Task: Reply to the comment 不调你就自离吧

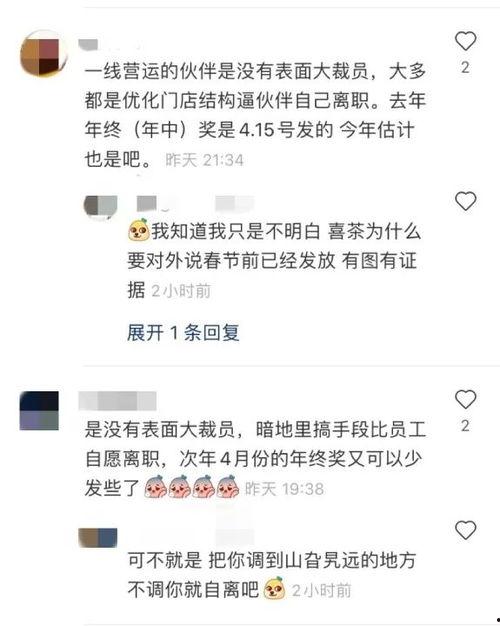Action: pyautogui.click(x=272, y=575)
